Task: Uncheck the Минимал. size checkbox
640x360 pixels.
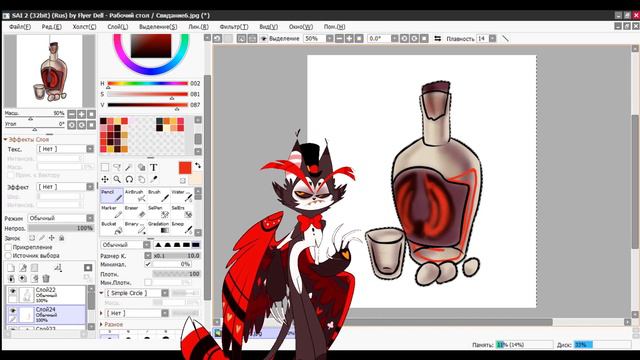Action: (148, 264)
